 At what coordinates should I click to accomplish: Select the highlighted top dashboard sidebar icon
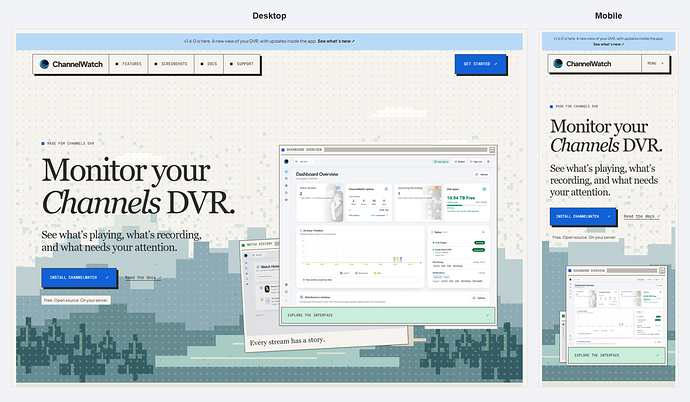pyautogui.click(x=286, y=172)
